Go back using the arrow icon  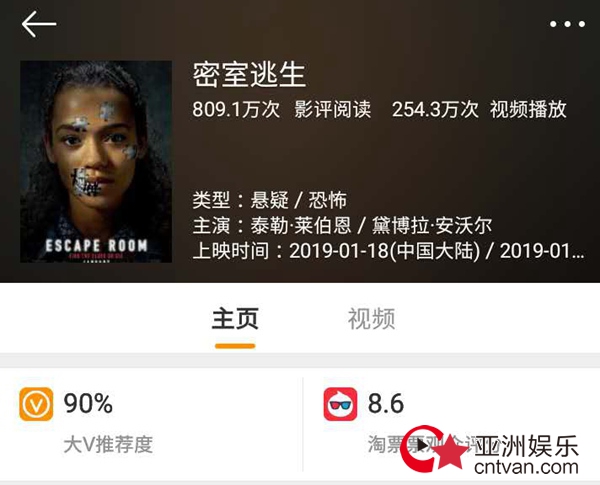tap(39, 24)
